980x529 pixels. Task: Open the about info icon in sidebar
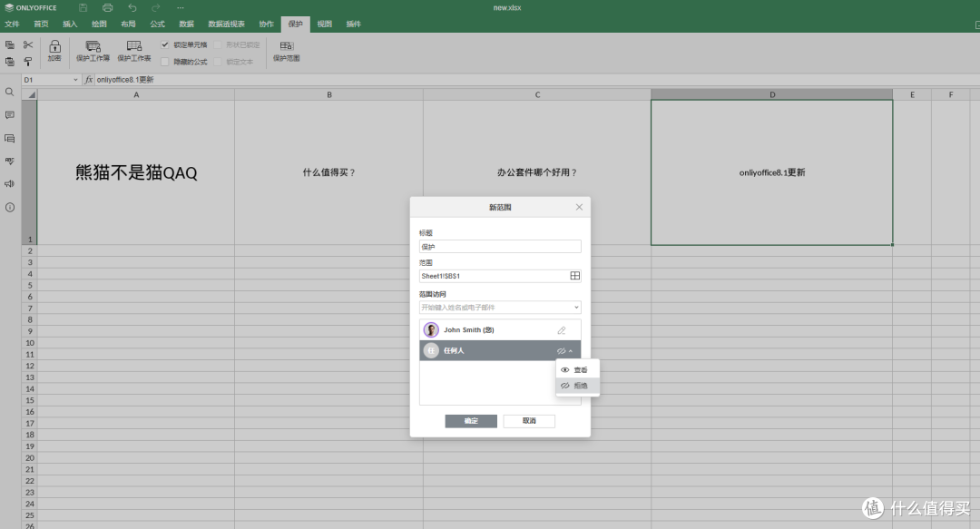9,207
